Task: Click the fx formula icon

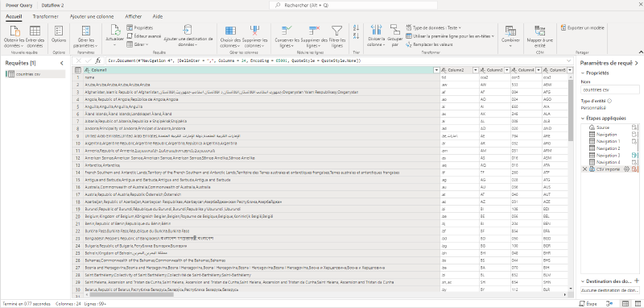Action: click(x=97, y=60)
